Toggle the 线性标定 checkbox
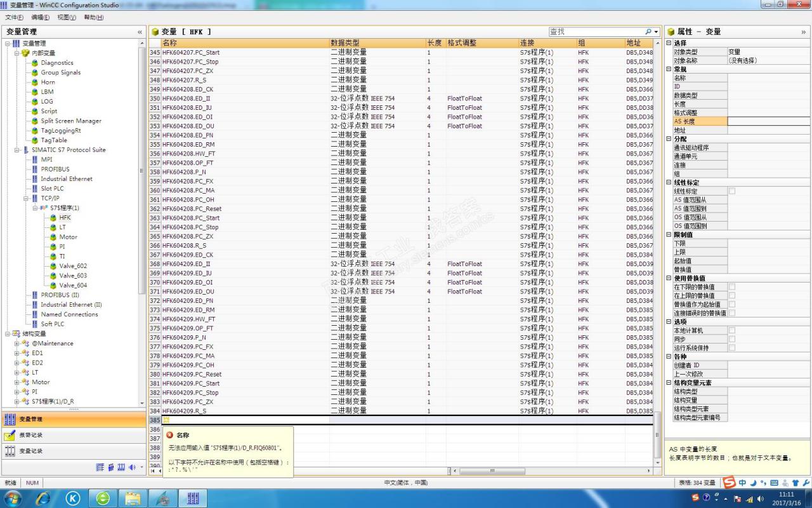812x508 pixels. click(732, 191)
